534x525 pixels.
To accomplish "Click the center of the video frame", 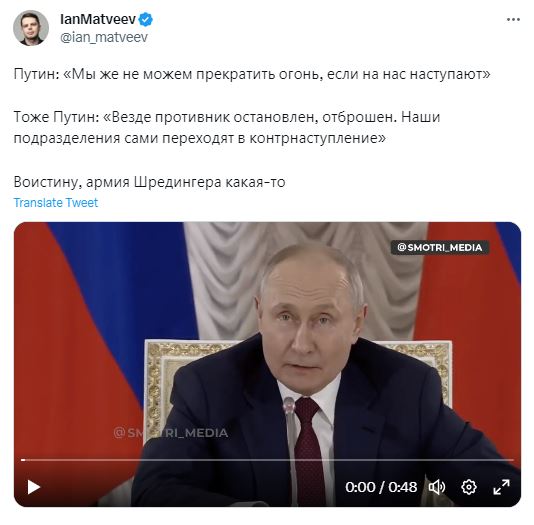I will click(x=267, y=364).
